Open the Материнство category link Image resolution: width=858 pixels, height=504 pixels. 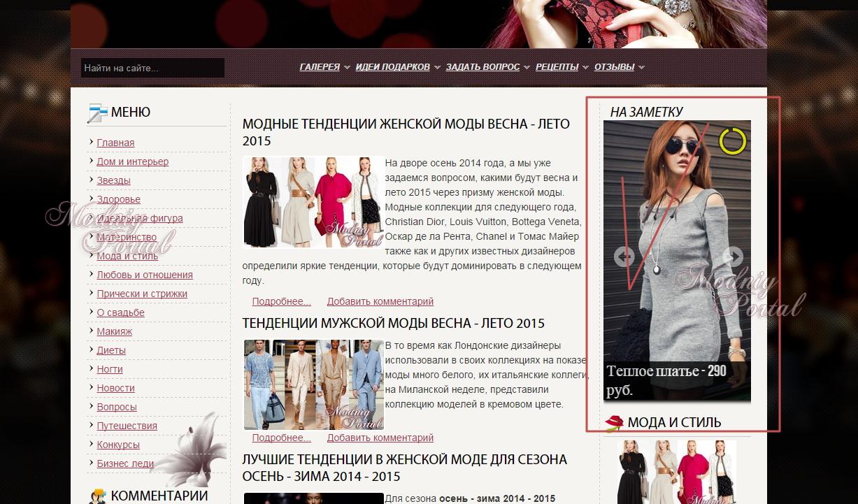(x=127, y=237)
